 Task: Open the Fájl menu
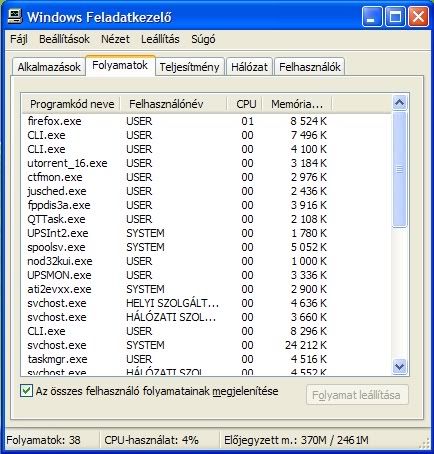[x=19, y=39]
